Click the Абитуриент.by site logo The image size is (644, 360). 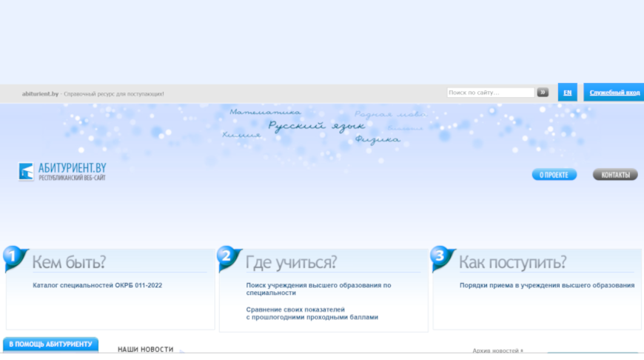tap(62, 172)
